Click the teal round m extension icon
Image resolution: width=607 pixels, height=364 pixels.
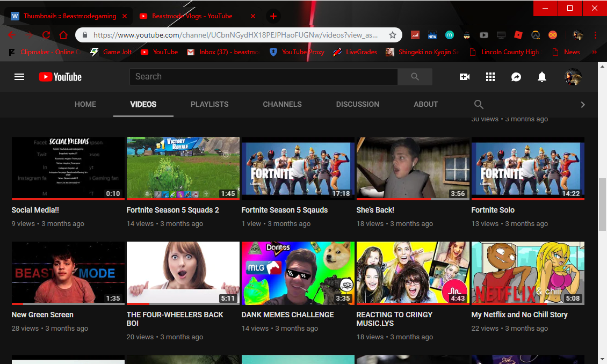[450, 35]
